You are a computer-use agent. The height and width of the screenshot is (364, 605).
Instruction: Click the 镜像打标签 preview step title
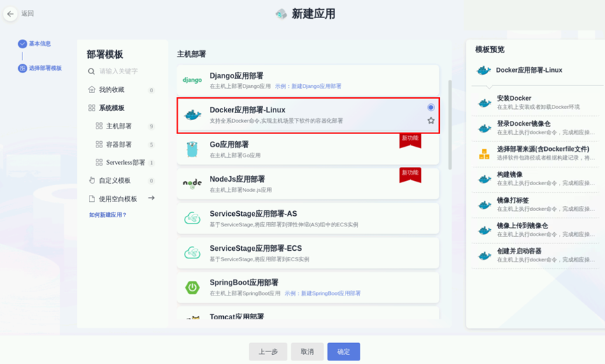(513, 200)
